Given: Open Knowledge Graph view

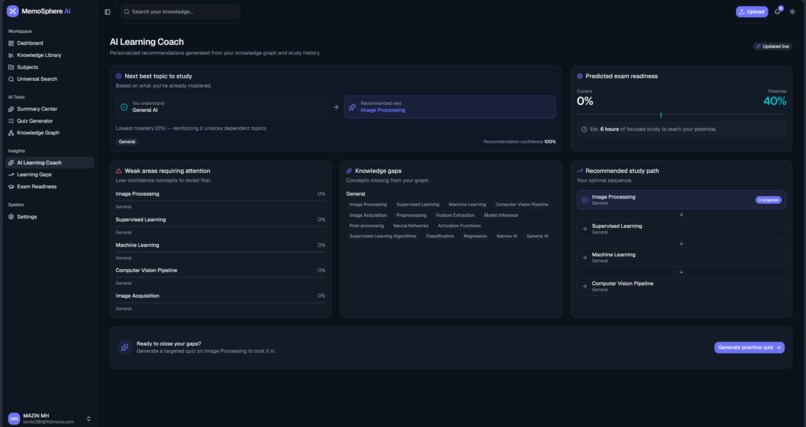Looking at the screenshot, I should click(50, 133).
